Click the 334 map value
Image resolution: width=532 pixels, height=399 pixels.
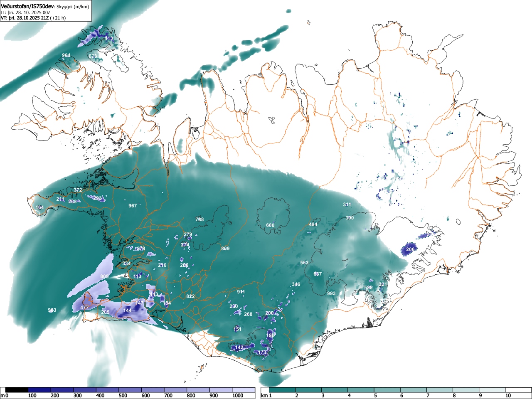(126, 264)
